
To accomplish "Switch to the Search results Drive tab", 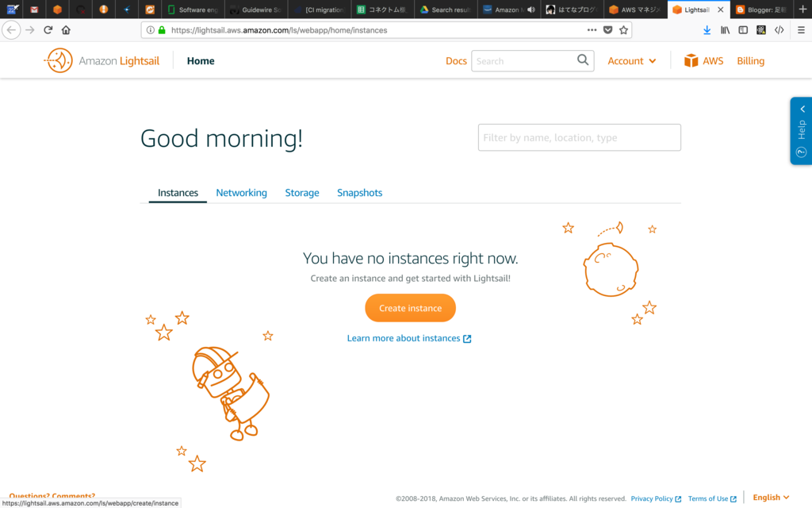I will click(446, 10).
